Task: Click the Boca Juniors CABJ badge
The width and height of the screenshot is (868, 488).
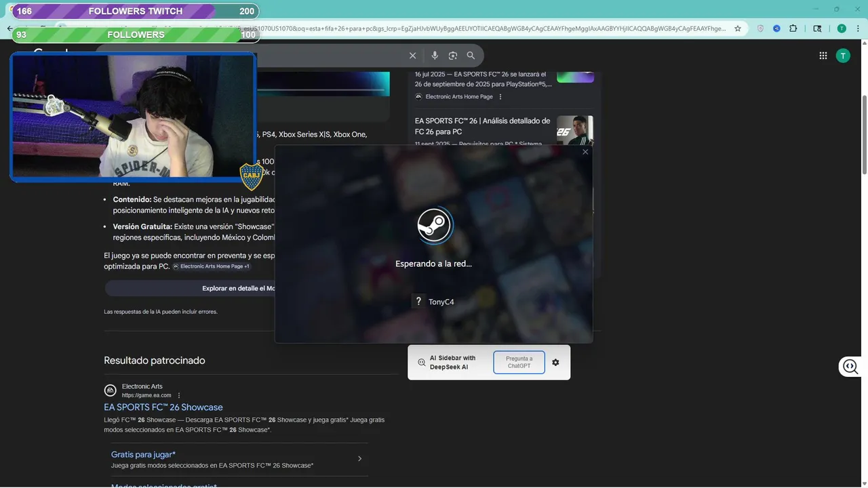Action: [x=252, y=176]
